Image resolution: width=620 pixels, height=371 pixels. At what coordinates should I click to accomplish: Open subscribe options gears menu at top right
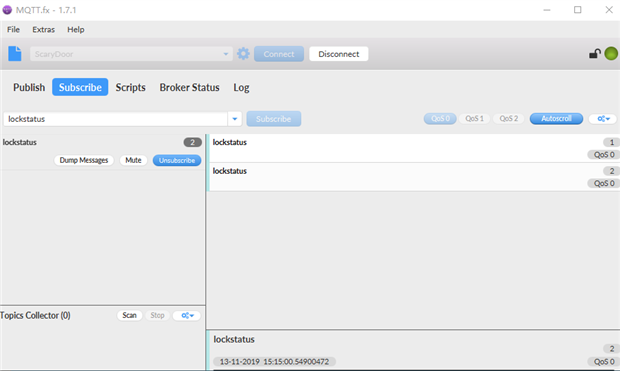click(x=603, y=119)
